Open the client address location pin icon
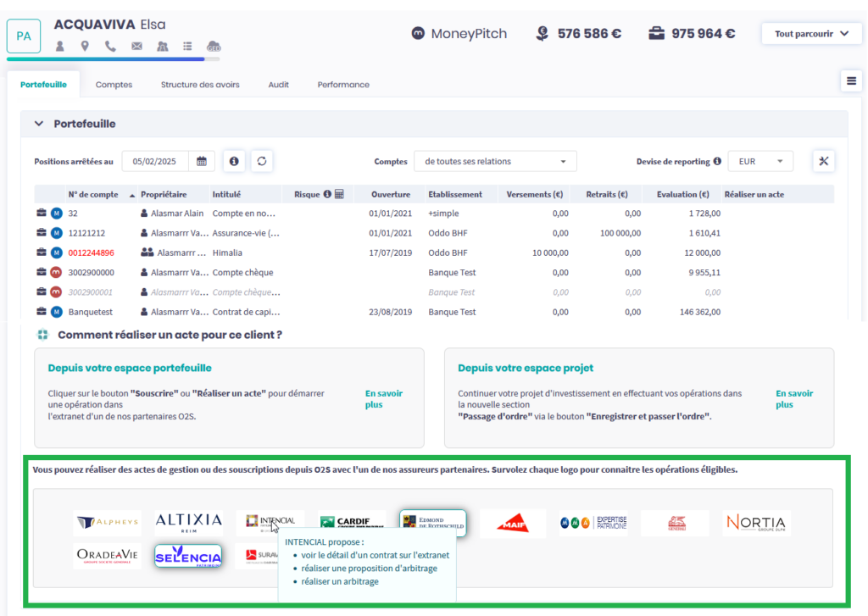868x616 pixels. pos(85,46)
